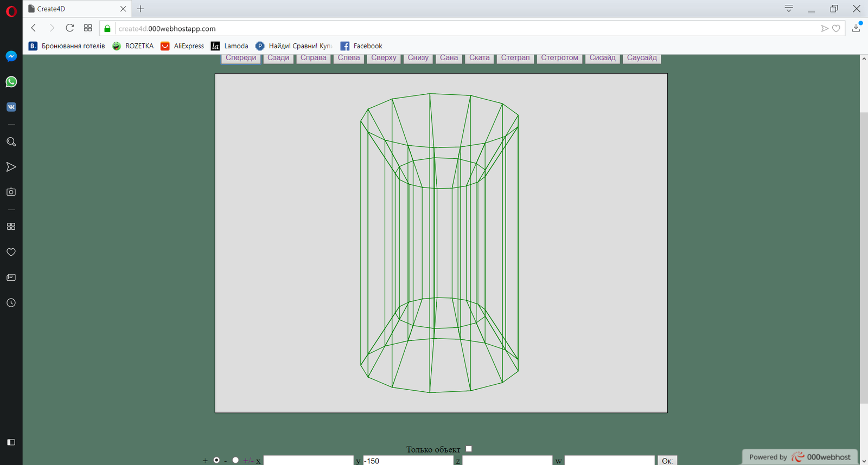Image resolution: width=868 pixels, height=465 pixels.
Task: Open the tab menu icon in title bar
Action: [789, 9]
